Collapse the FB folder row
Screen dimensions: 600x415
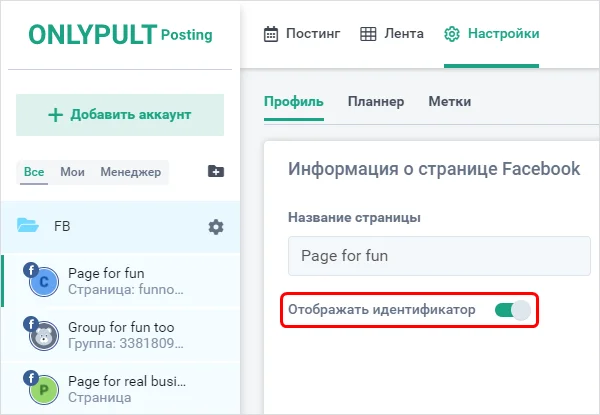(x=110, y=227)
